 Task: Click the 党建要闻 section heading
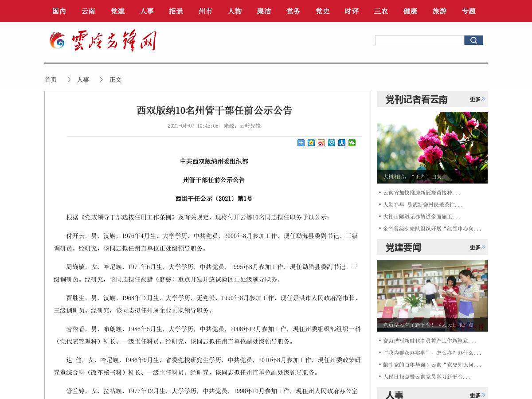(x=403, y=247)
